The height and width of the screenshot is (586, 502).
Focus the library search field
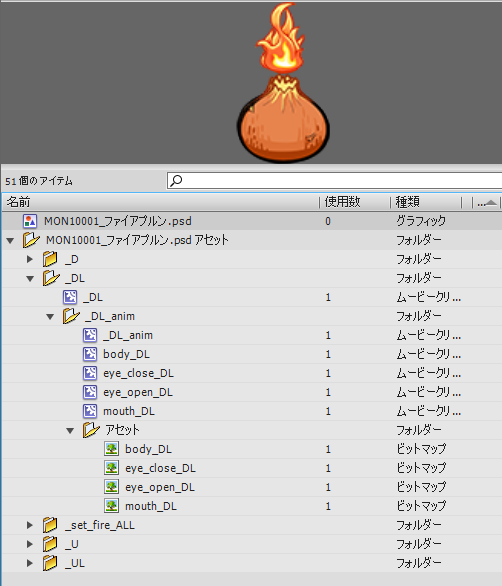click(335, 181)
